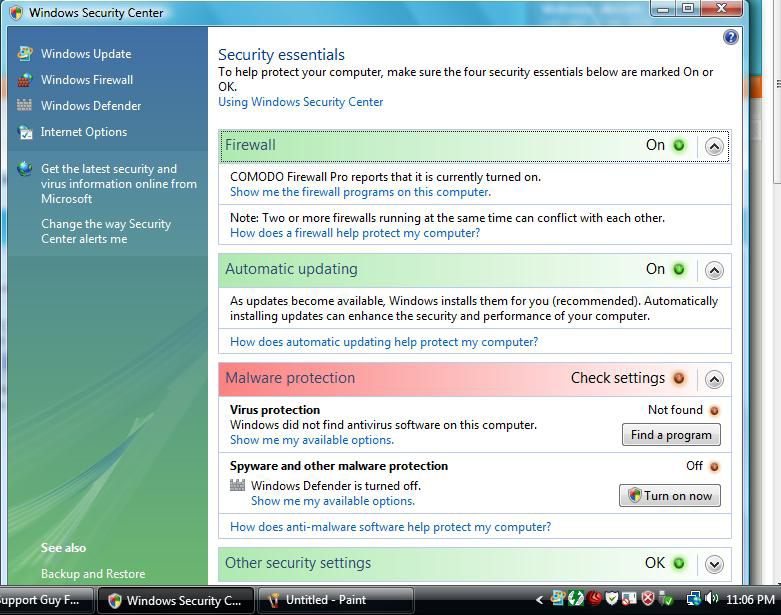781x615 pixels.
Task: Show available options under Virus protection
Action: click(x=312, y=440)
